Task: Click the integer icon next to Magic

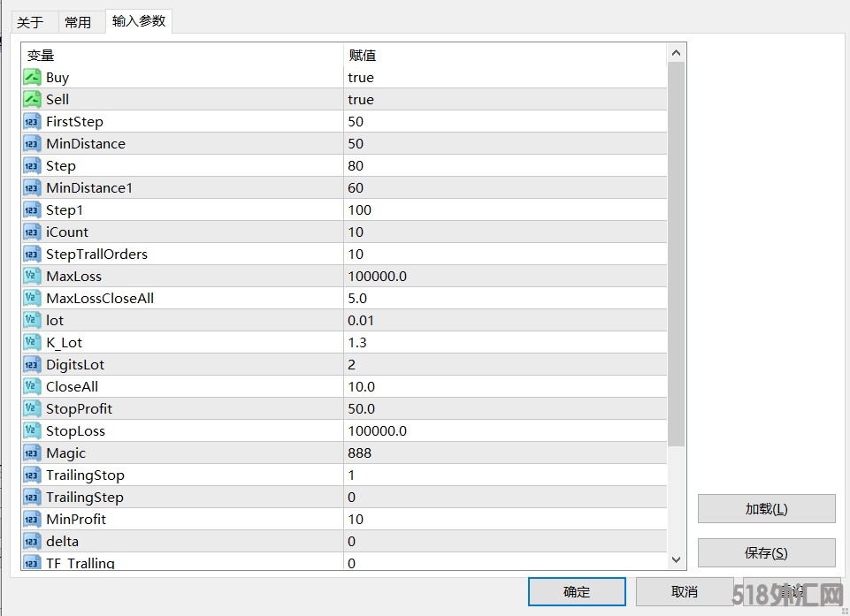Action: tap(32, 453)
